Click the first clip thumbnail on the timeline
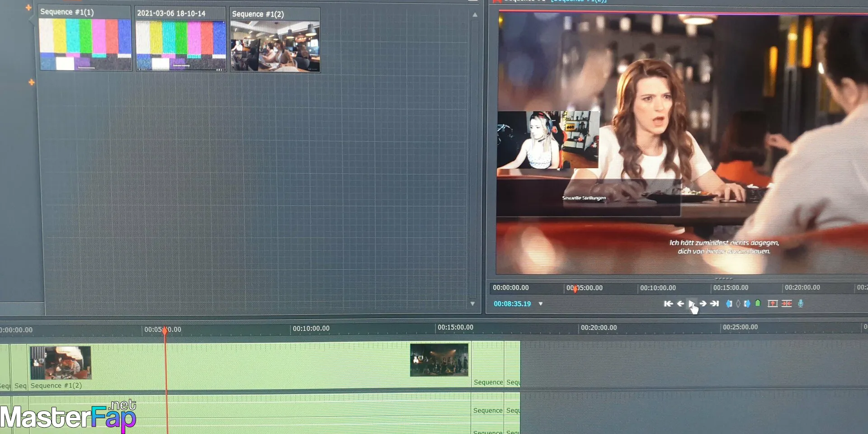Screen dimensions: 868x434 click(x=61, y=363)
